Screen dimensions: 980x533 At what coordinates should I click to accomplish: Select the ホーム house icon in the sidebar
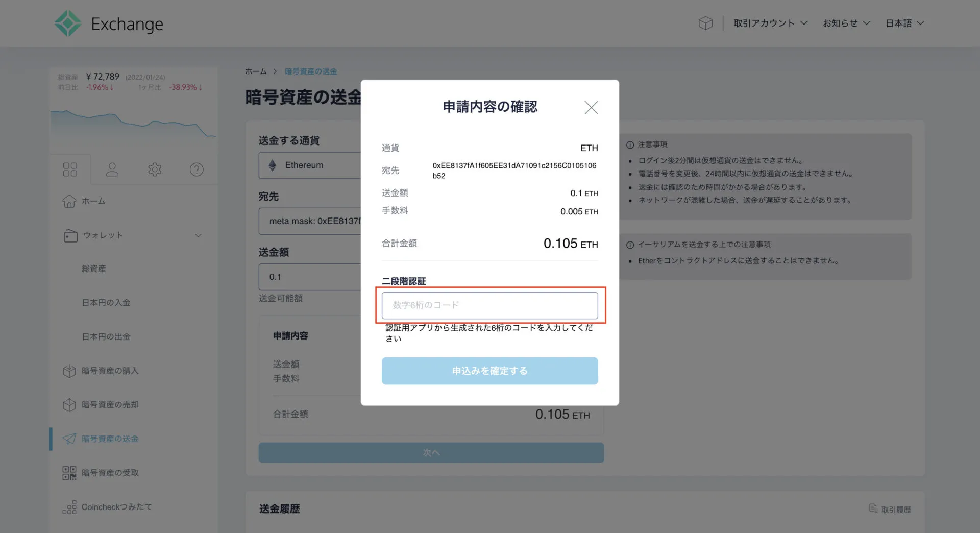click(x=69, y=201)
